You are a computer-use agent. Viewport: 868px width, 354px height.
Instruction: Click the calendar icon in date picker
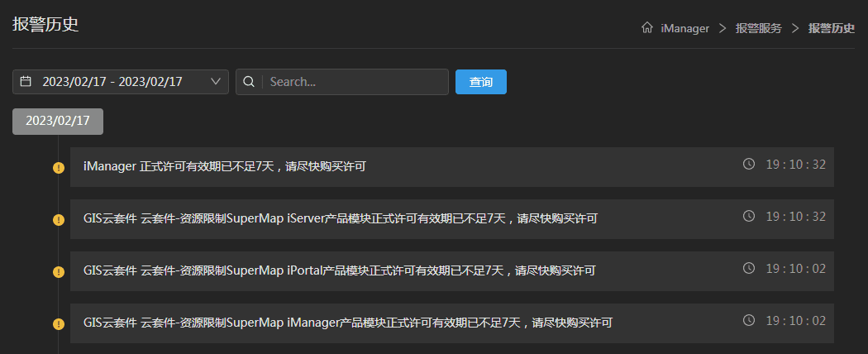tap(26, 82)
